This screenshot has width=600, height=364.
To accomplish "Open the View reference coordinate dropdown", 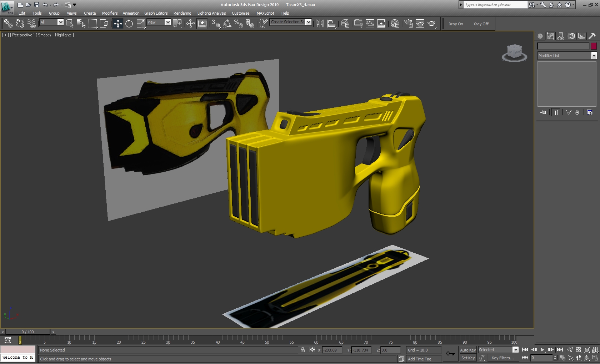I will (x=167, y=22).
